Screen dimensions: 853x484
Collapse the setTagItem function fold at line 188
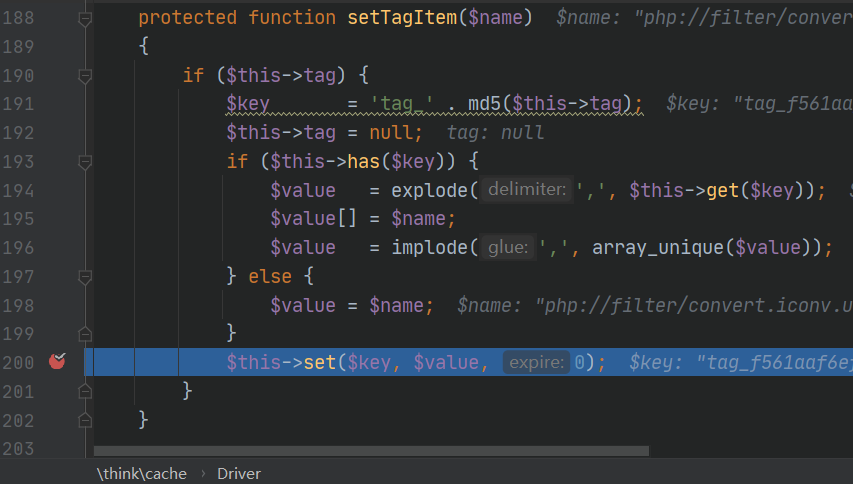pos(85,20)
